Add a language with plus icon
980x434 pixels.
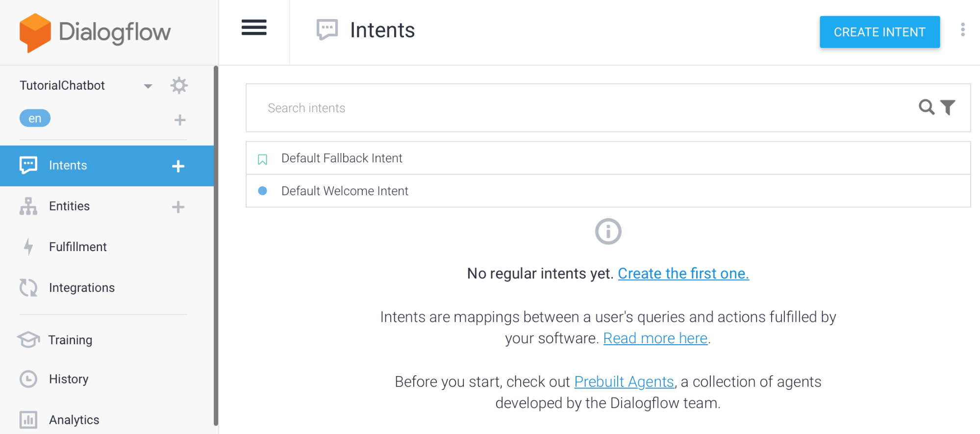point(180,120)
